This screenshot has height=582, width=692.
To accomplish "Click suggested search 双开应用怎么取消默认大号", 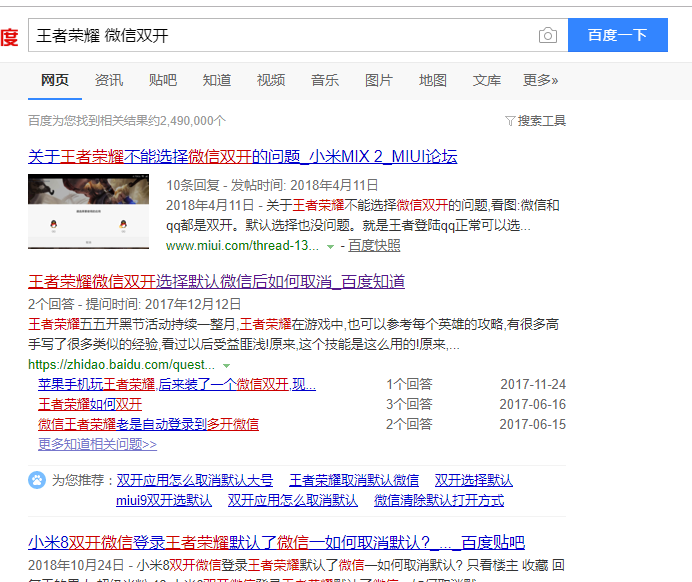I will (x=195, y=480).
